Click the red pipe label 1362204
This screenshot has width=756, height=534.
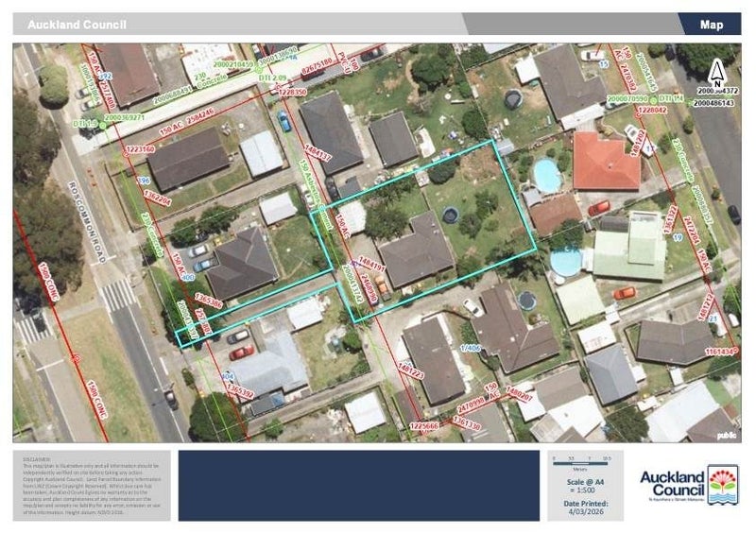click(x=158, y=198)
